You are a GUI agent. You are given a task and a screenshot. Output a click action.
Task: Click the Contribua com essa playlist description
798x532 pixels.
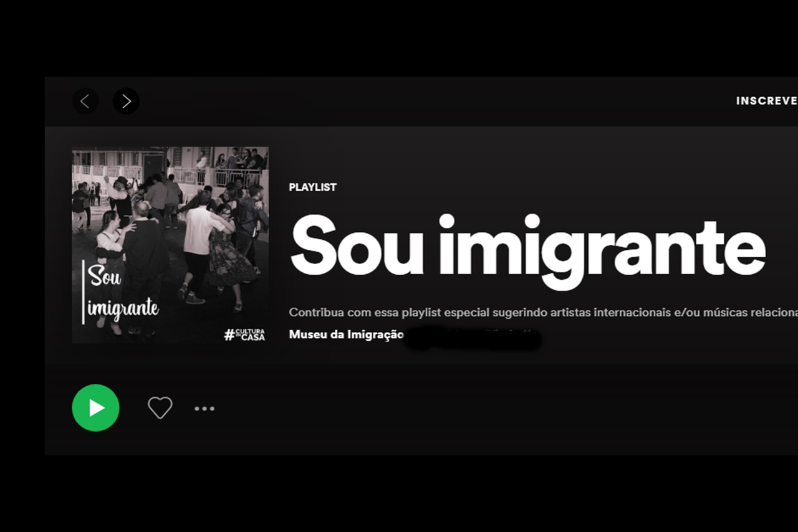coord(544,312)
